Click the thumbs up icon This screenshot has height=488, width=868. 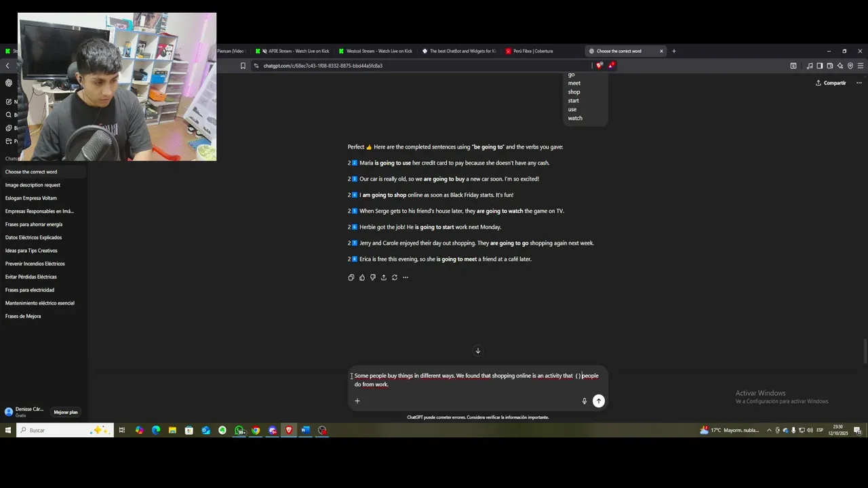[x=361, y=277]
